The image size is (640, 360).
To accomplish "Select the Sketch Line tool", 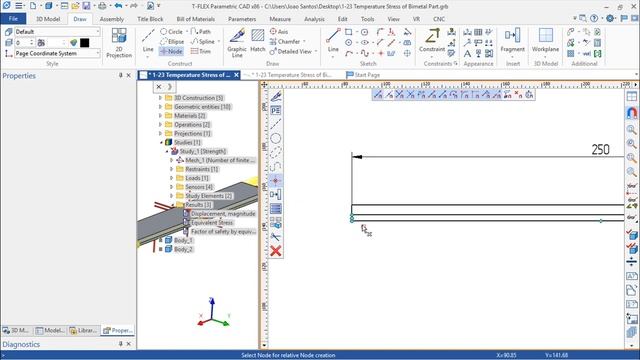I will [x=333, y=41].
